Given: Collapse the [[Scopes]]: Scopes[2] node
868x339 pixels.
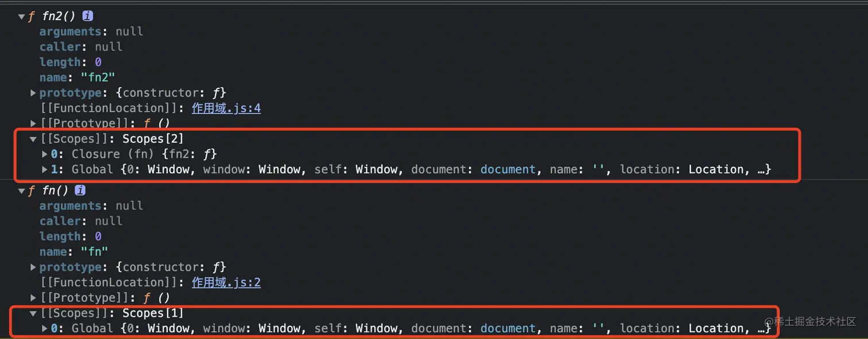Looking at the screenshot, I should point(33,139).
